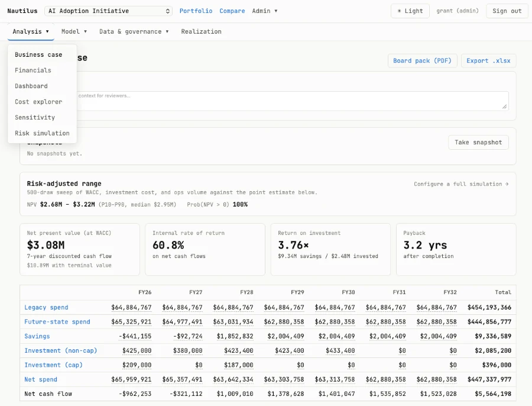Click FY27 Future-state spend value $64,977,491
Viewport: 532px width, 406px height.
[182, 322]
